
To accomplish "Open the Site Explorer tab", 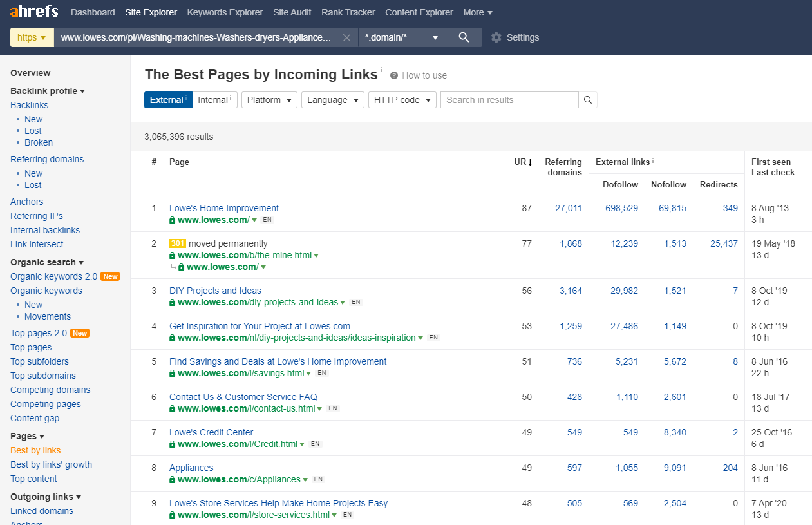I will point(151,12).
